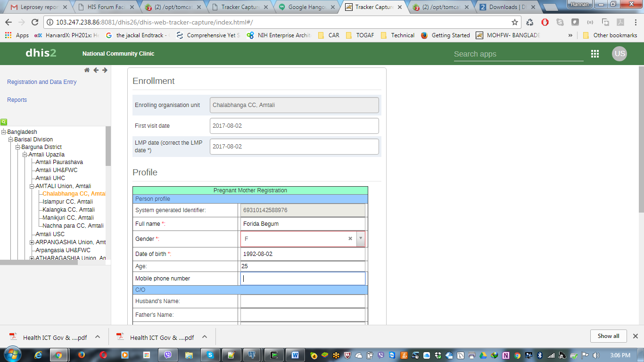Open the Gender dropdown arrow

(361, 239)
